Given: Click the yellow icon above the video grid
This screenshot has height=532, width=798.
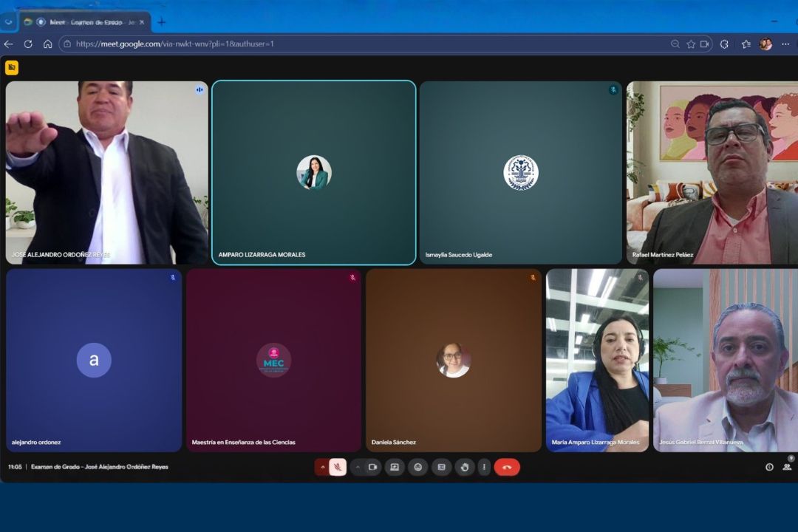Looking at the screenshot, I should click(12, 68).
